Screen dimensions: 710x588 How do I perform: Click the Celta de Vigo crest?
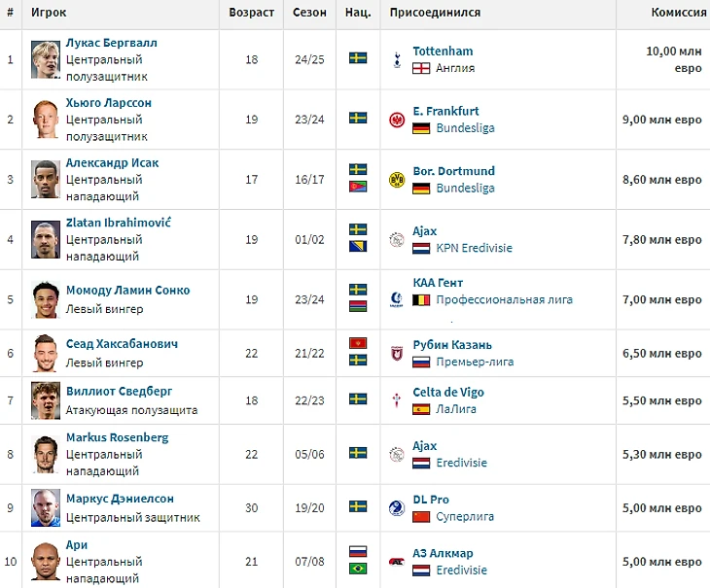(x=396, y=400)
